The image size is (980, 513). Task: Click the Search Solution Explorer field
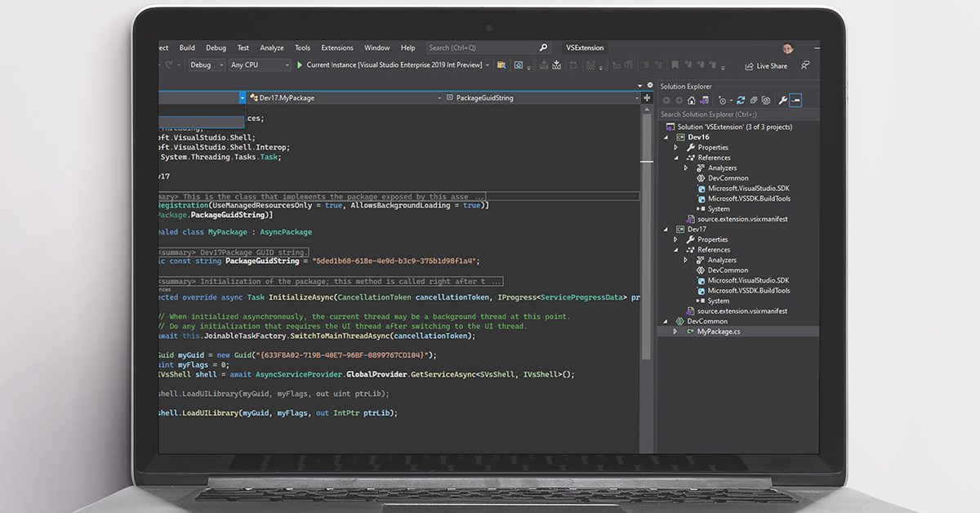738,114
